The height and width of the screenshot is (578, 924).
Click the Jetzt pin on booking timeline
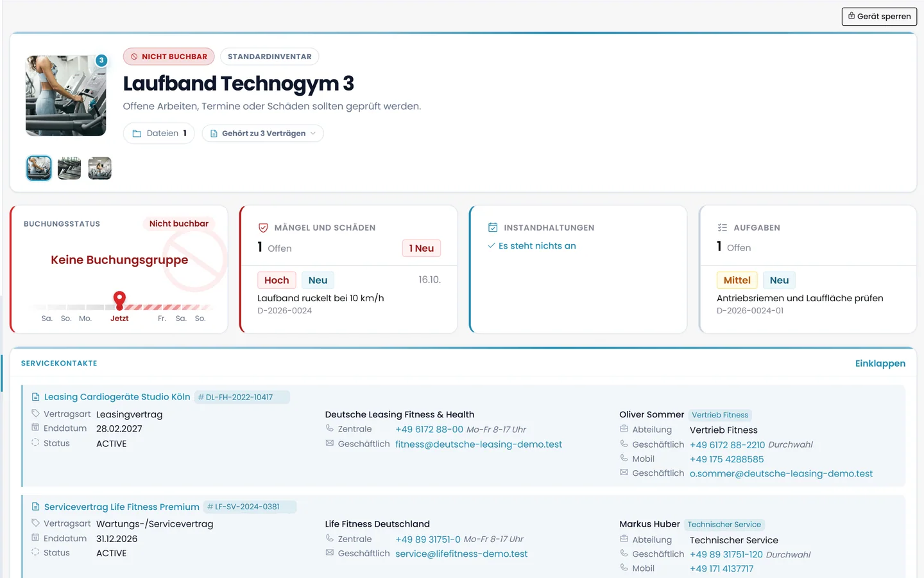click(x=119, y=299)
